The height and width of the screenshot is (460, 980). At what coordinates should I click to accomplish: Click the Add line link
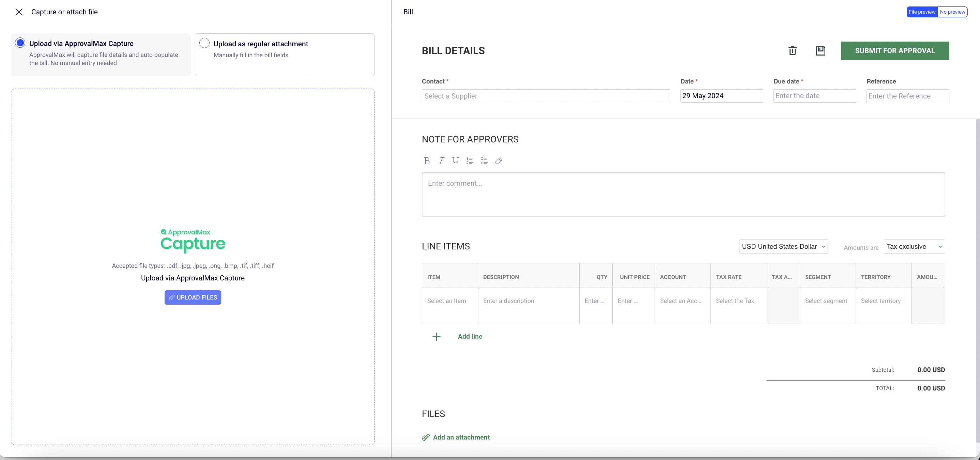point(470,336)
